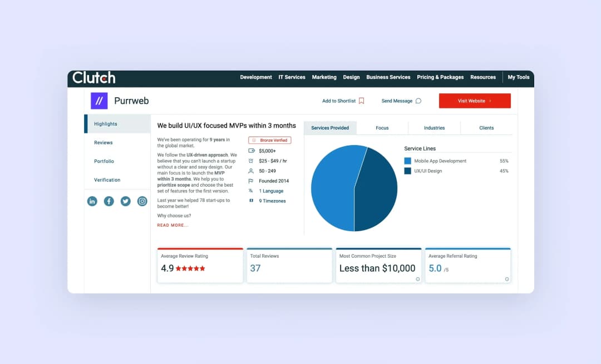Switch to the Clients tab

(486, 128)
